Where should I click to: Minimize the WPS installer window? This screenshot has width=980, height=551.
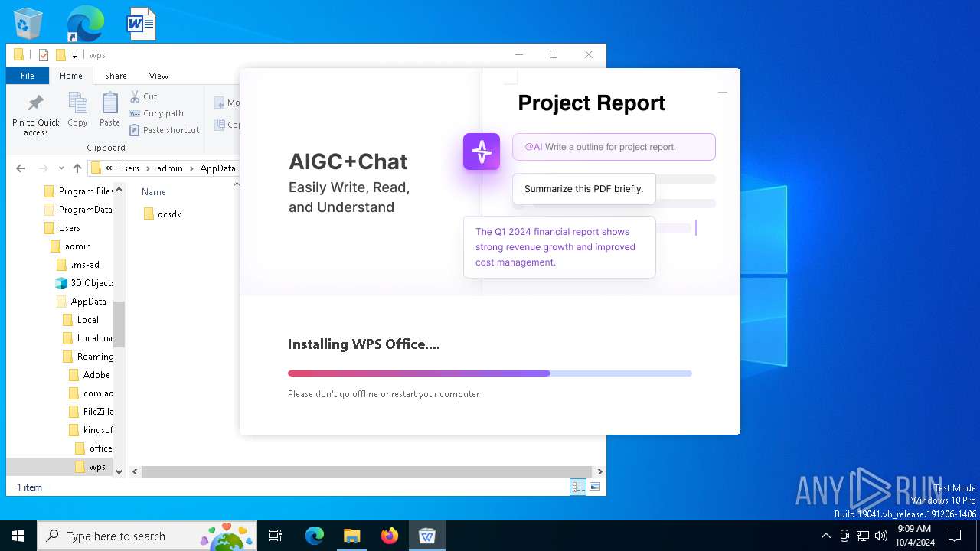tap(722, 92)
